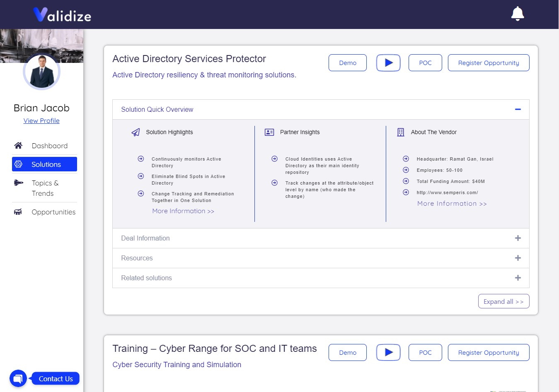Select Solutions menu item
Viewport: 559px width, 392px height.
point(44,164)
